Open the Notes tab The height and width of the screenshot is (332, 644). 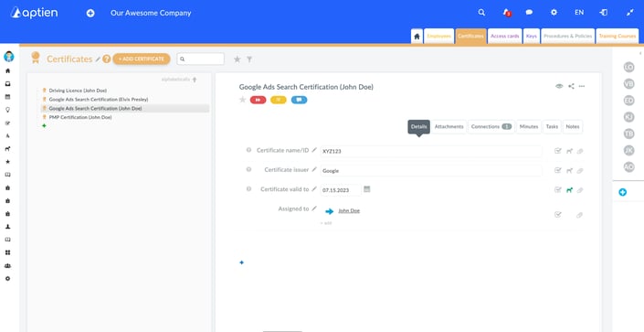click(x=573, y=127)
